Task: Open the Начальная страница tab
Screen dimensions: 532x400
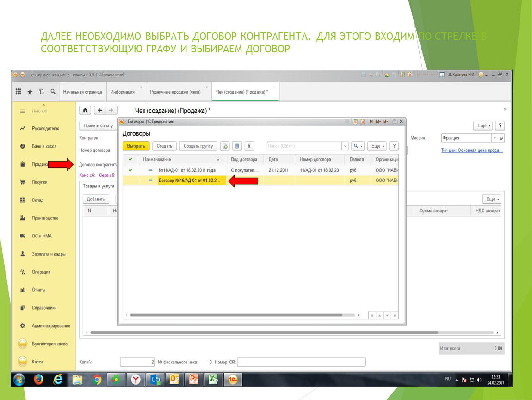Action: tap(82, 92)
